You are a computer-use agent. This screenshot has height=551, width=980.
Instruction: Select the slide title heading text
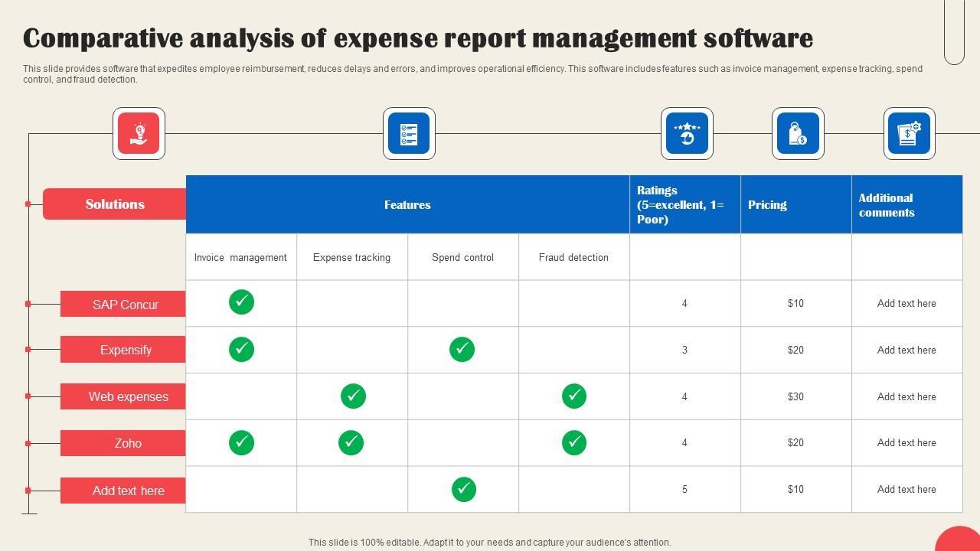418,38
